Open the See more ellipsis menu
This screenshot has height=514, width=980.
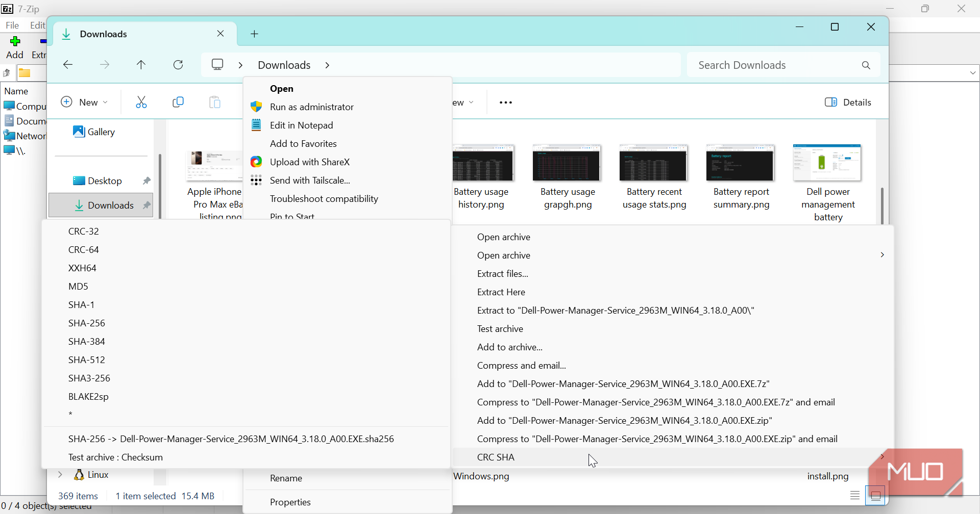pos(506,102)
